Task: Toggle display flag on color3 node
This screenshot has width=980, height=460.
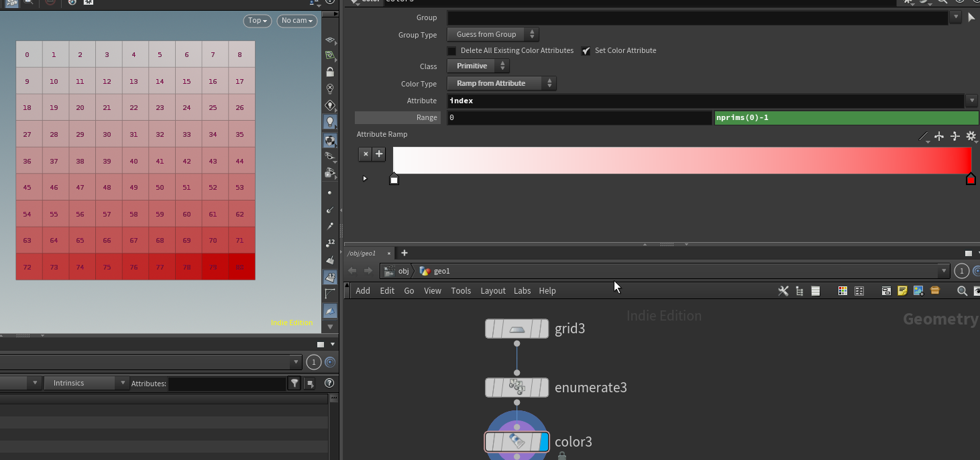Action: click(543, 442)
